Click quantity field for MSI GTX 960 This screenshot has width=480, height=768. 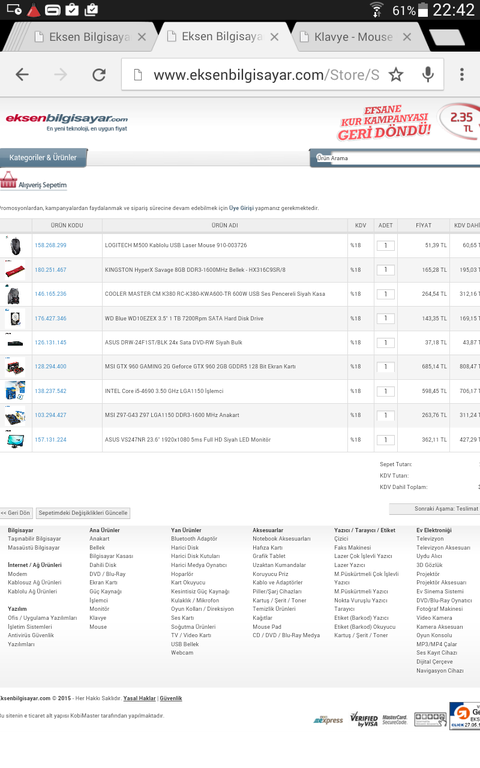pyautogui.click(x=385, y=366)
